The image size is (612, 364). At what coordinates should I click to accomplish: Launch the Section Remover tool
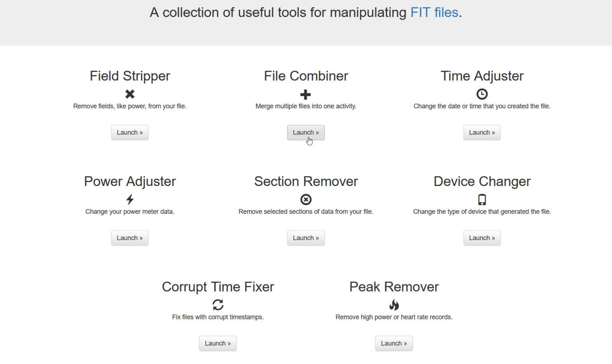point(306,238)
